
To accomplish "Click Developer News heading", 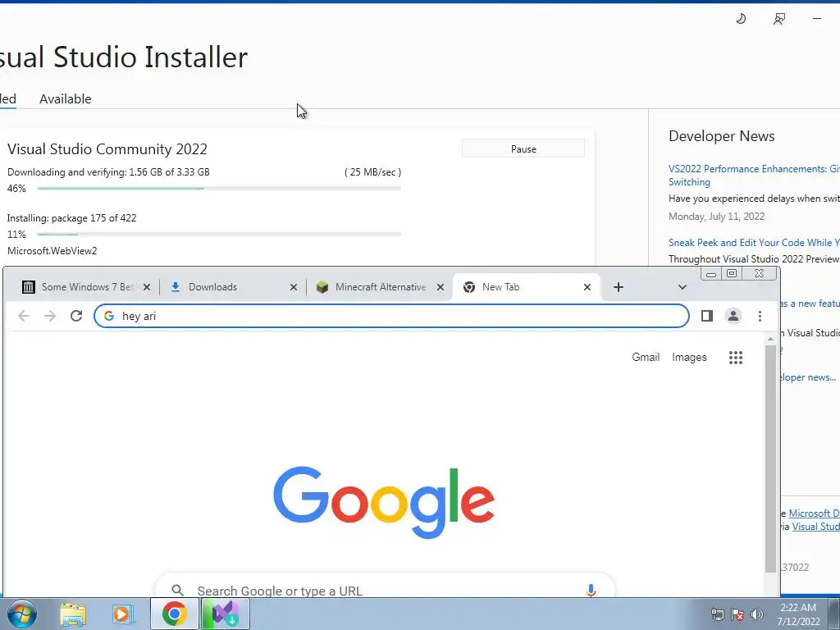I will pyautogui.click(x=722, y=136).
